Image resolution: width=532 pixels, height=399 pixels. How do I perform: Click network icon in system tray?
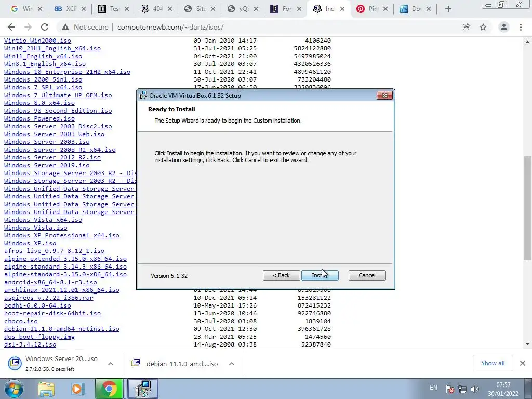coord(462,389)
